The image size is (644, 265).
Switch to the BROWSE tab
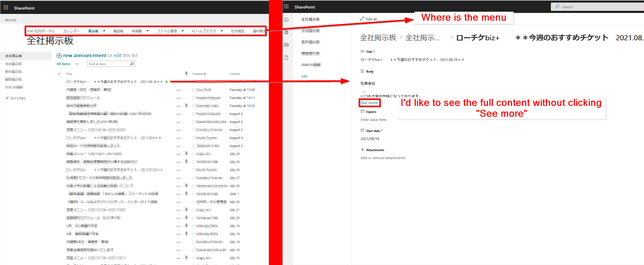[x=11, y=20]
